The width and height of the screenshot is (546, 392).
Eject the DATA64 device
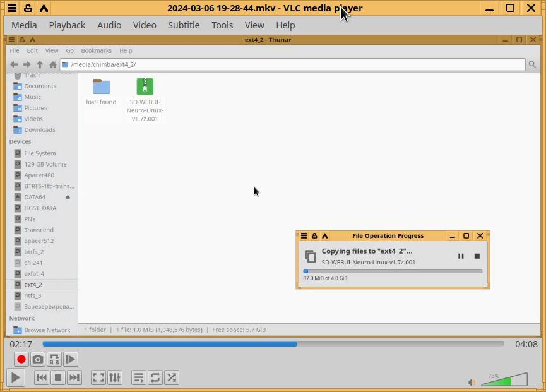(x=68, y=197)
